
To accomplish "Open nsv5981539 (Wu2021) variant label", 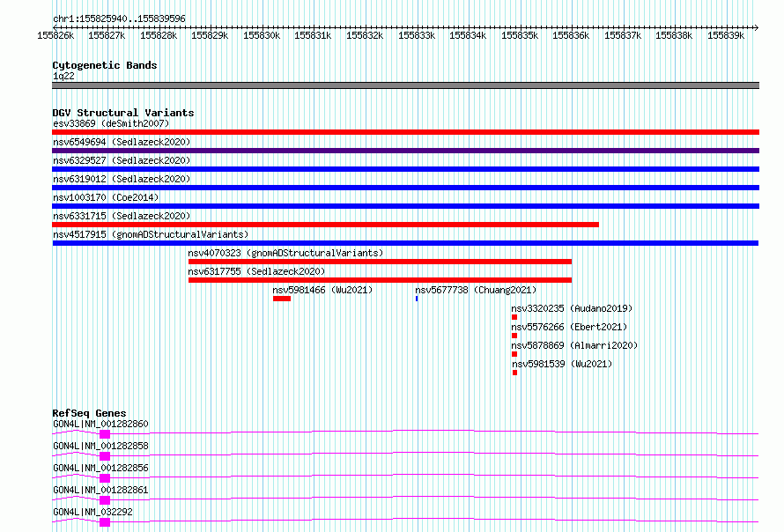I will [562, 364].
